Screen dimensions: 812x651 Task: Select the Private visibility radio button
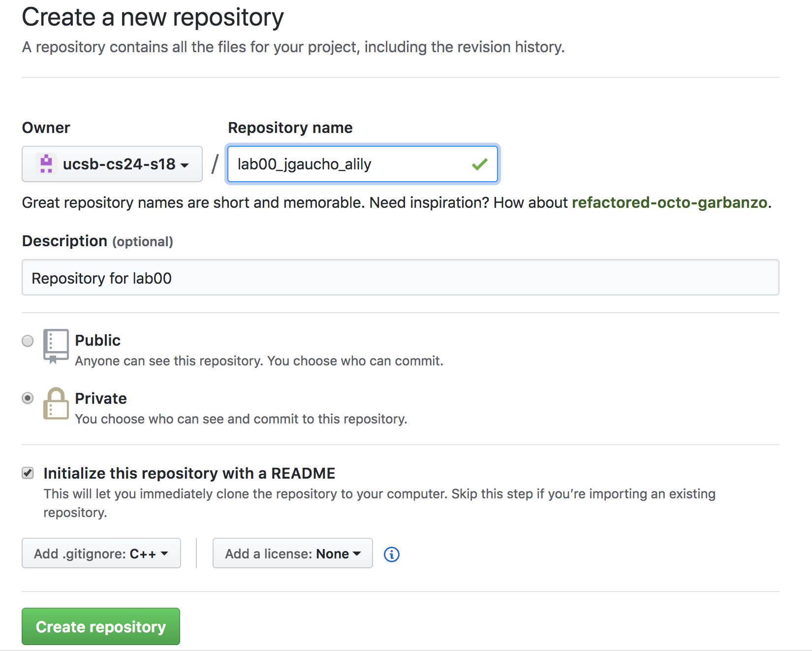click(28, 398)
